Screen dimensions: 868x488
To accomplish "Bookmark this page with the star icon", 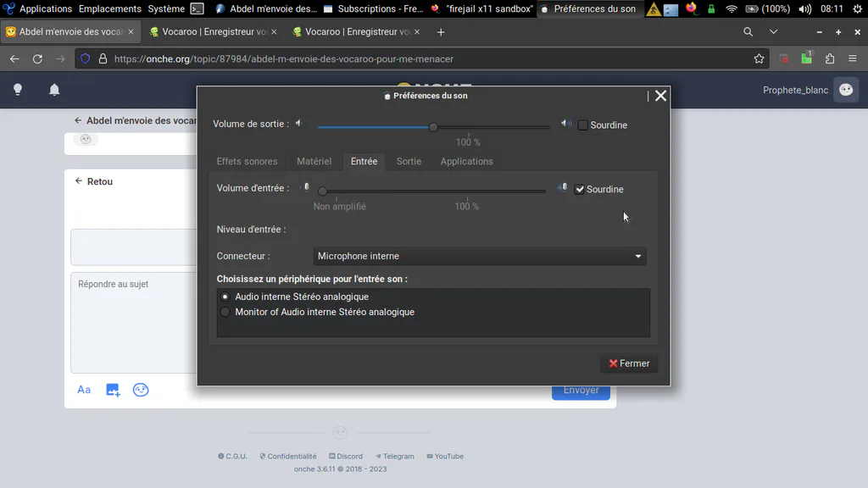I will tap(759, 58).
